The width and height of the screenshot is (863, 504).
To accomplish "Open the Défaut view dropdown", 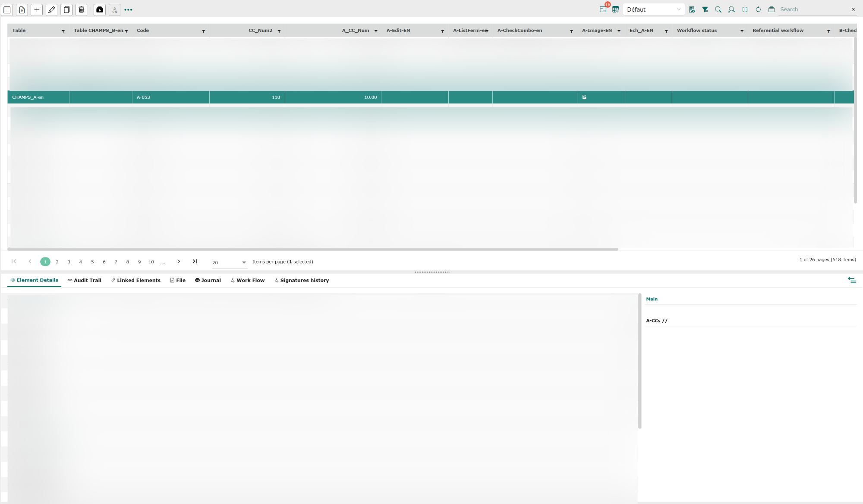I will pos(653,9).
